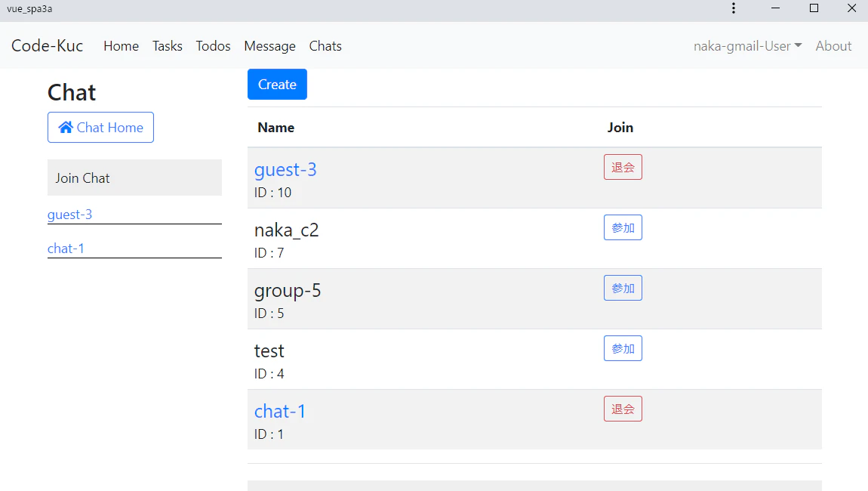Go to Tasks in the navbar
868x491 pixels.
167,46
